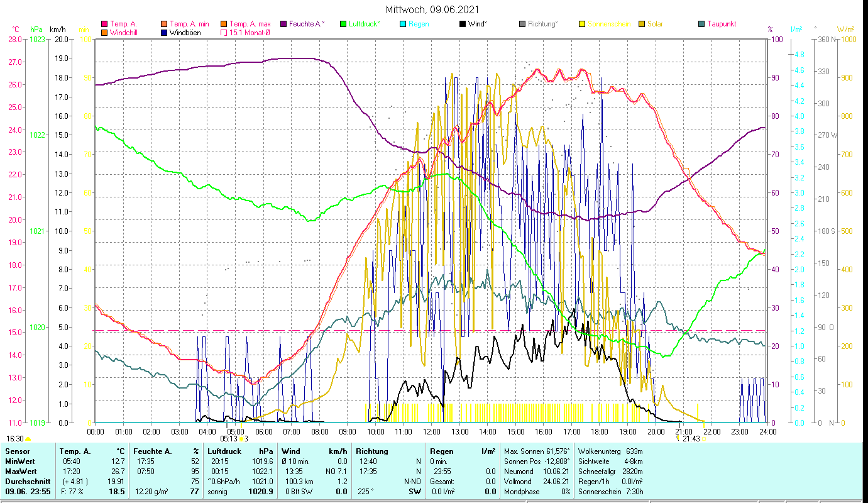The width and height of the screenshot is (868, 503).
Task: Click the minimum temperature value 12.7
Action: click(118, 462)
